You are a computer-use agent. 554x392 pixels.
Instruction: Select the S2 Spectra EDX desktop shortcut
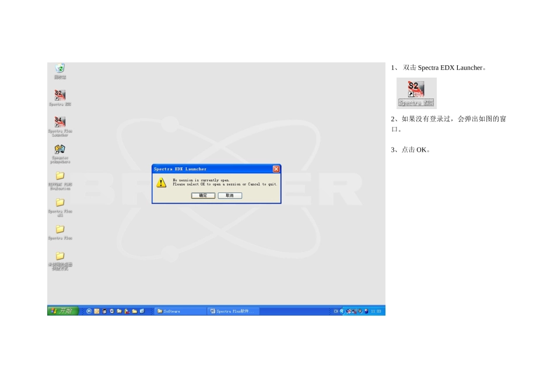coord(60,97)
